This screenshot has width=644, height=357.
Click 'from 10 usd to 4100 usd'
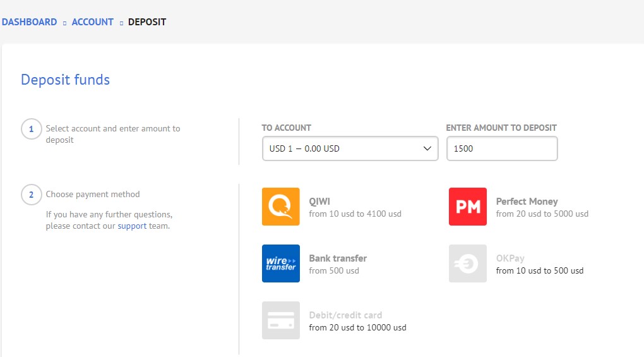click(355, 214)
